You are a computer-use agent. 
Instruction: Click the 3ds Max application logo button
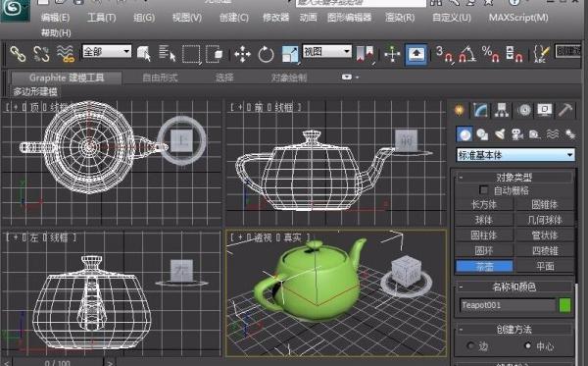pos(15,10)
